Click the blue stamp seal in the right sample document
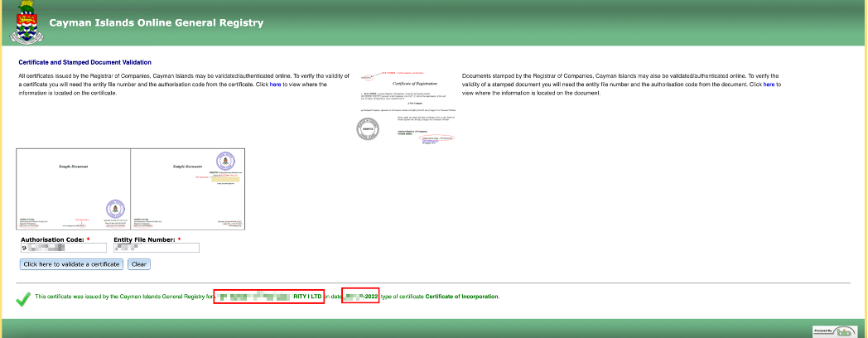Image resolution: width=868 pixels, height=338 pixels. pos(223,161)
